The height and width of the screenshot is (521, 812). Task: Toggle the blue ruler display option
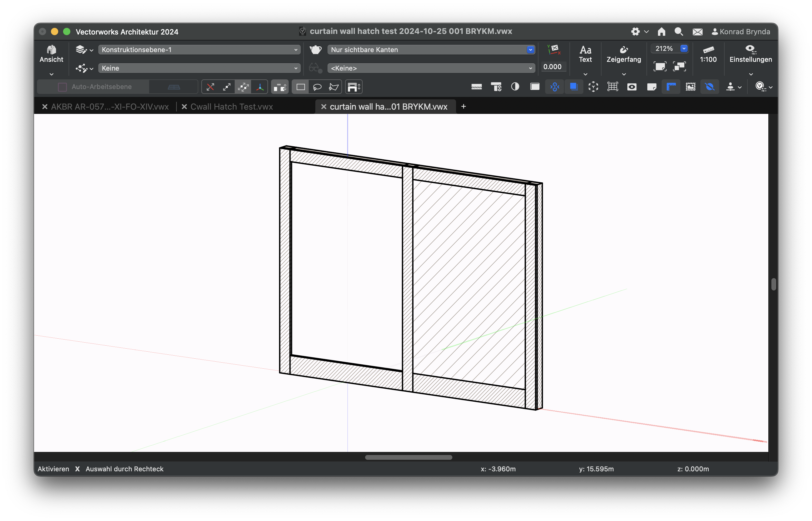pyautogui.click(x=671, y=87)
